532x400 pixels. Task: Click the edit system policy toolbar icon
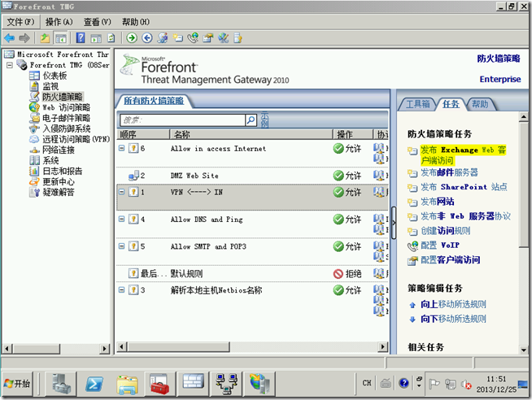click(x=163, y=38)
